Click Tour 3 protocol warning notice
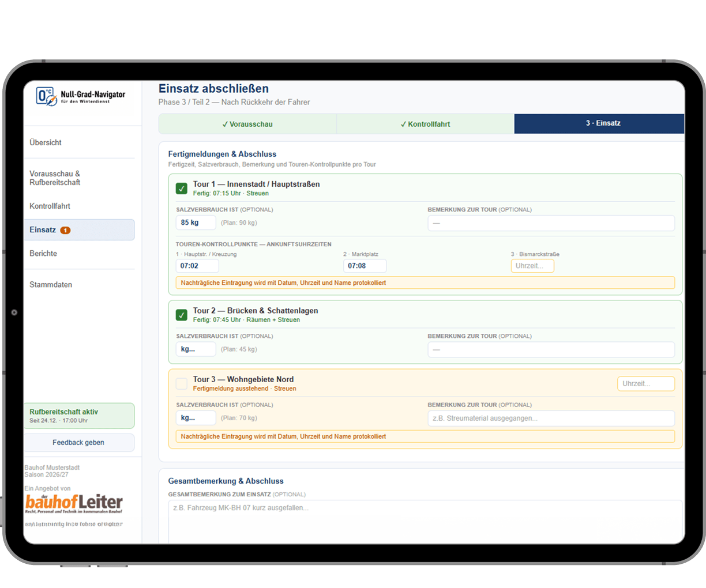Viewport: 706px width, 588px height. 425,436
